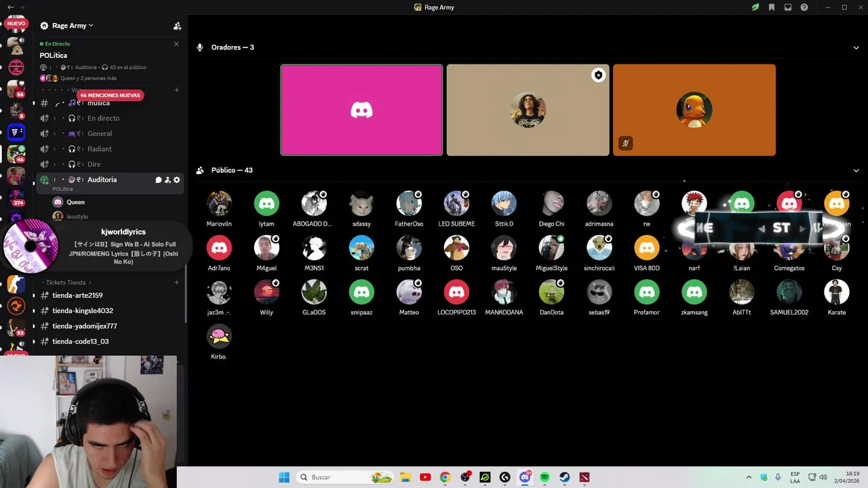This screenshot has height=488, width=868.
Task: Go back with the title bar arrow
Action: (10, 7)
